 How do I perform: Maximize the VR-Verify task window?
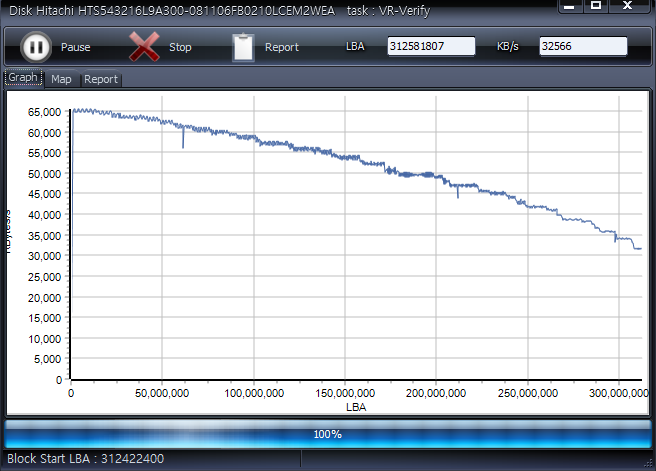(x=596, y=5)
